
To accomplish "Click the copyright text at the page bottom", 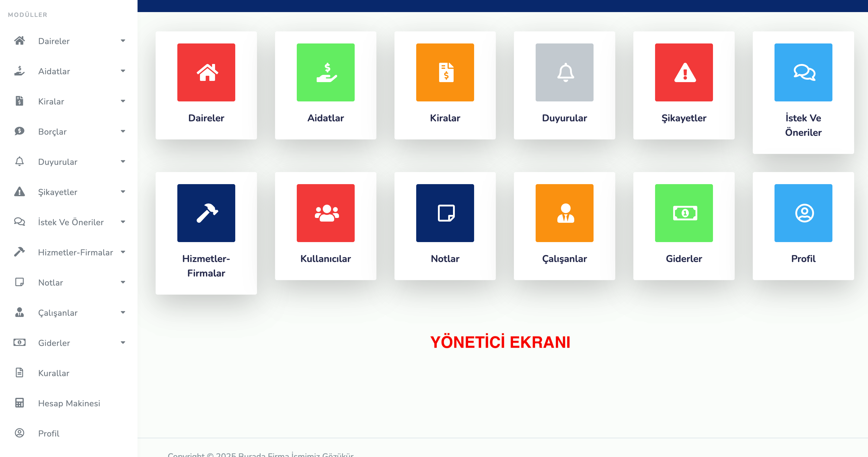I will point(261,454).
